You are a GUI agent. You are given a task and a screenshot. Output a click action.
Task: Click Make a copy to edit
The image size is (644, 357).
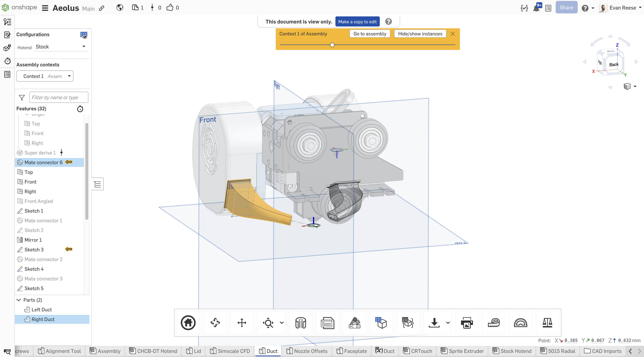click(x=357, y=22)
